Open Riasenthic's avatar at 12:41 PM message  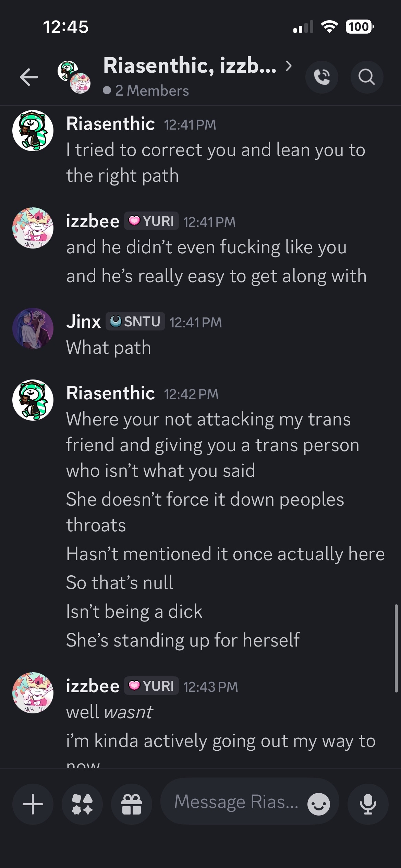coord(33,131)
